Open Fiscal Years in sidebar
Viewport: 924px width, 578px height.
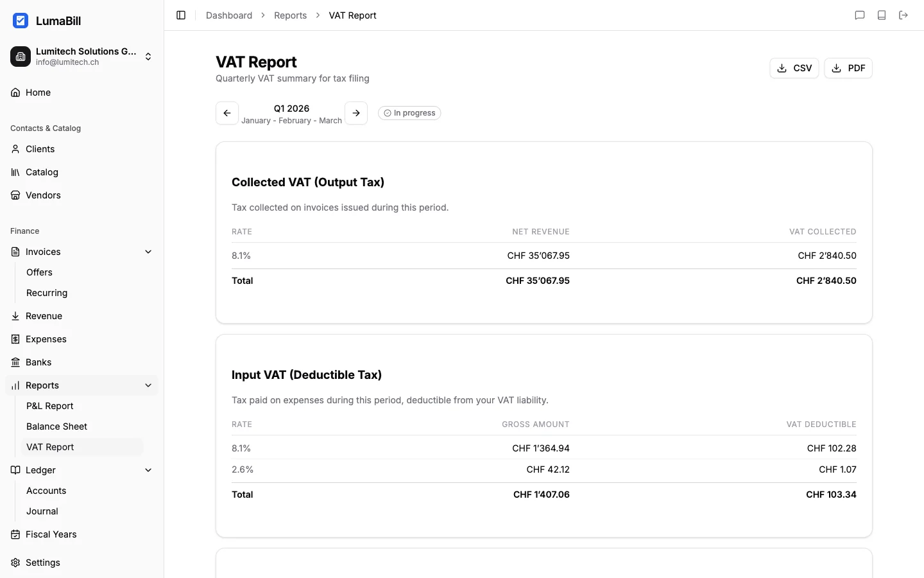[x=51, y=534]
